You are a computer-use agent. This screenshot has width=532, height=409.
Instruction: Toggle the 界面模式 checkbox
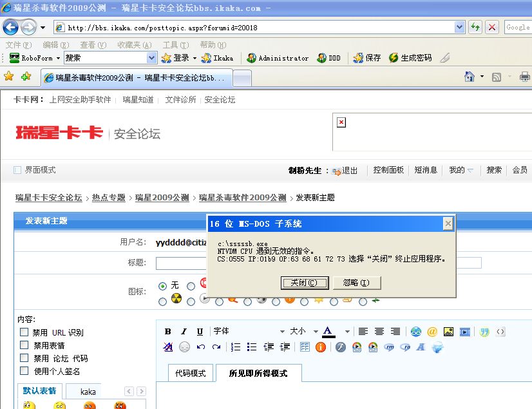coord(17,169)
